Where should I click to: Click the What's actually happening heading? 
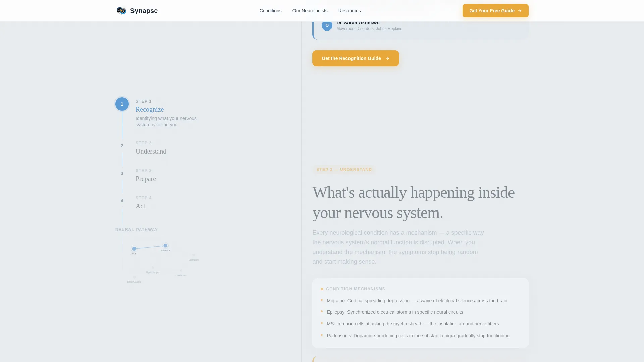point(413,202)
